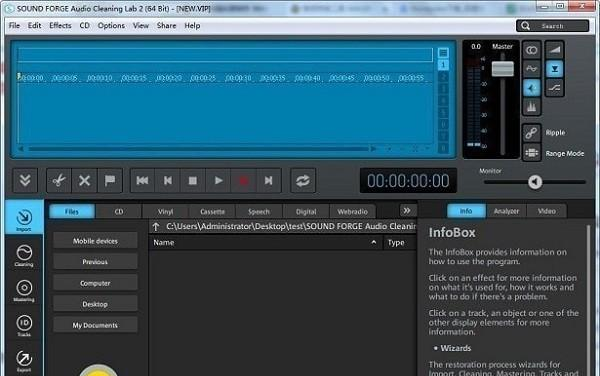Click the timeline horizontal scrollbar
Viewport: 600px width, 376px height.
(x=198, y=149)
